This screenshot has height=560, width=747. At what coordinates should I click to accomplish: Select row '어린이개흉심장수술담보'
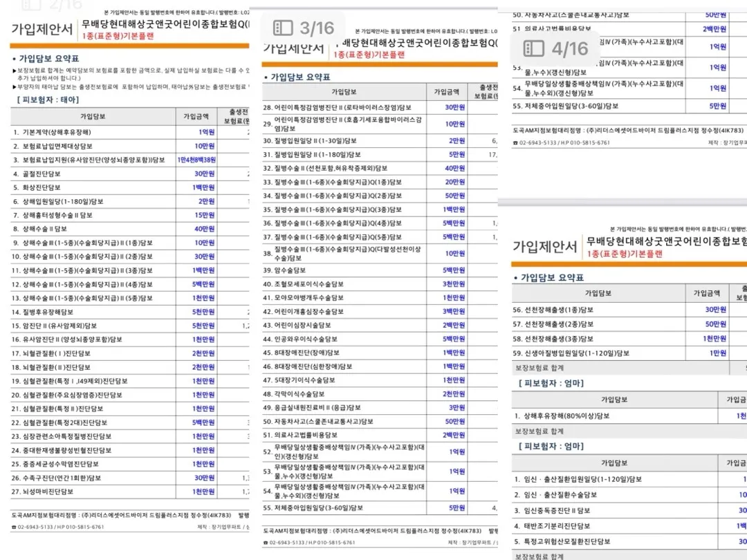pos(380,311)
